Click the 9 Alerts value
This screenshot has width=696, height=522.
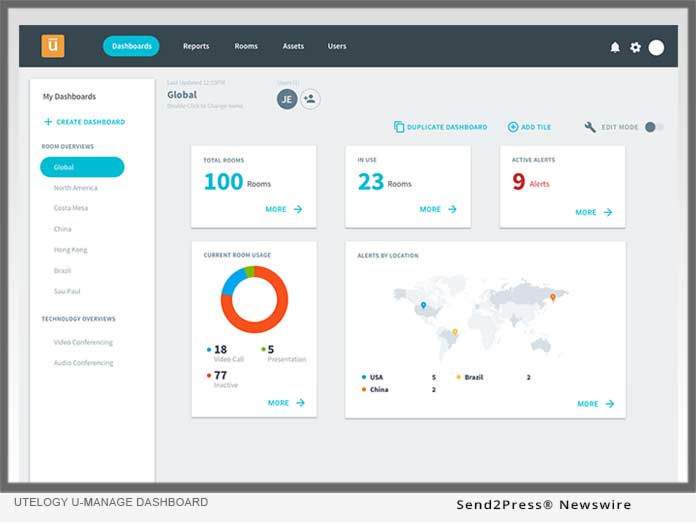(531, 182)
